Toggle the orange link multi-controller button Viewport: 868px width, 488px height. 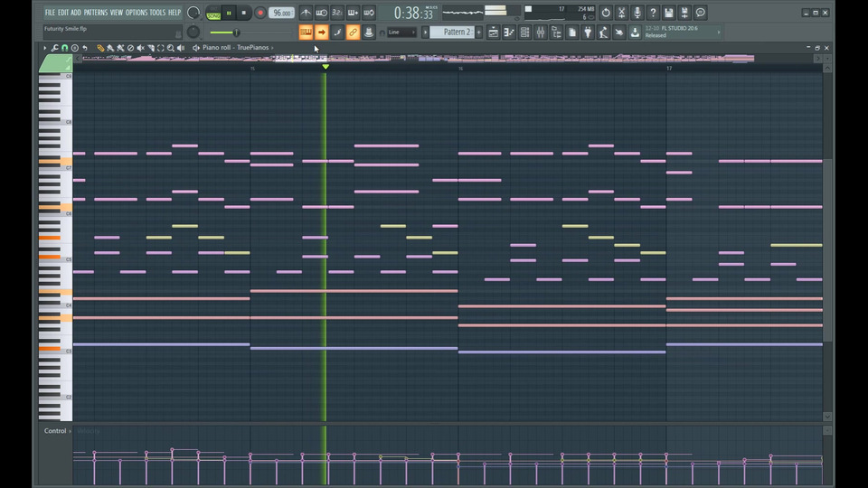tap(353, 33)
